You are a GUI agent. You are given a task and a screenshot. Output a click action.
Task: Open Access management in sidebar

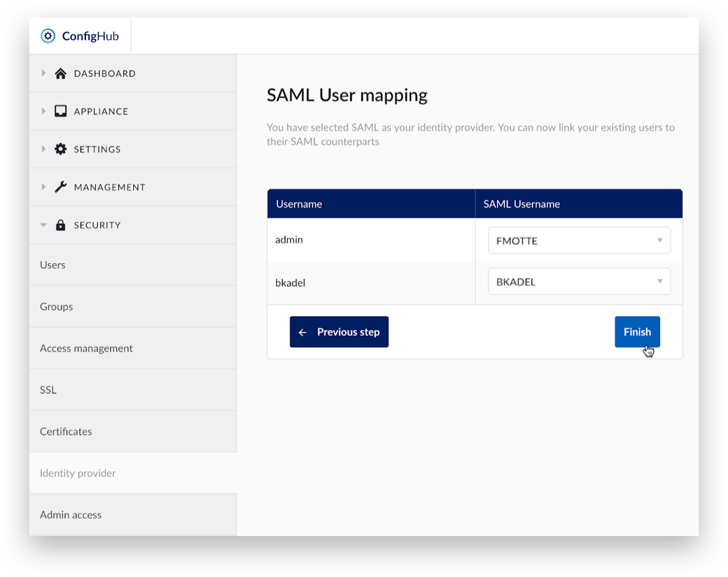133,348
